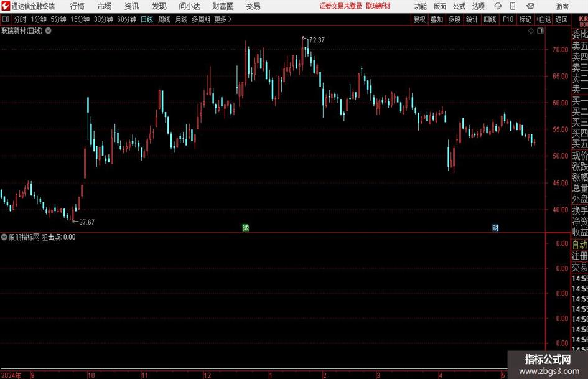This screenshot has height=379, width=588.
Task: Open the 发现 menu
Action: pyautogui.click(x=159, y=6)
